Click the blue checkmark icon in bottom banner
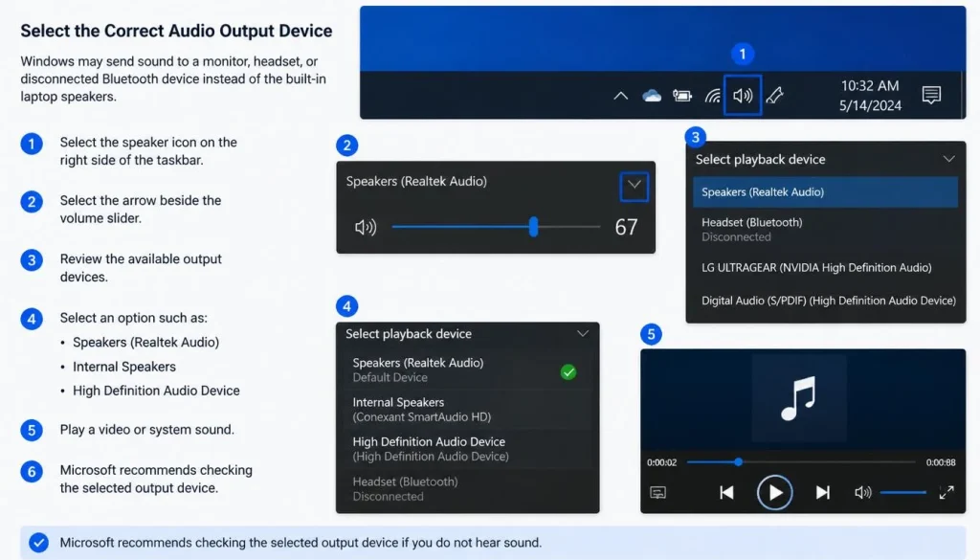The height and width of the screenshot is (560, 980). click(x=38, y=542)
